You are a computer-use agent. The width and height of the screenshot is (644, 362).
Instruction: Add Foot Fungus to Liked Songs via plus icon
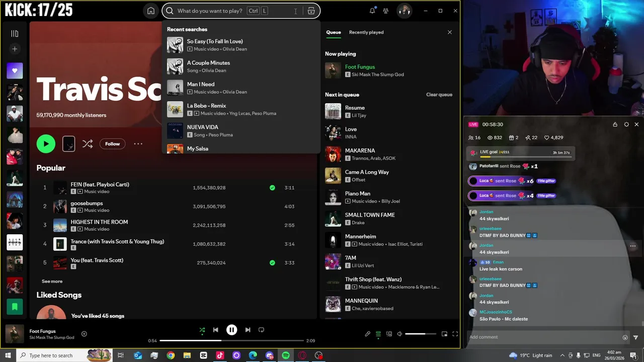tap(84, 334)
